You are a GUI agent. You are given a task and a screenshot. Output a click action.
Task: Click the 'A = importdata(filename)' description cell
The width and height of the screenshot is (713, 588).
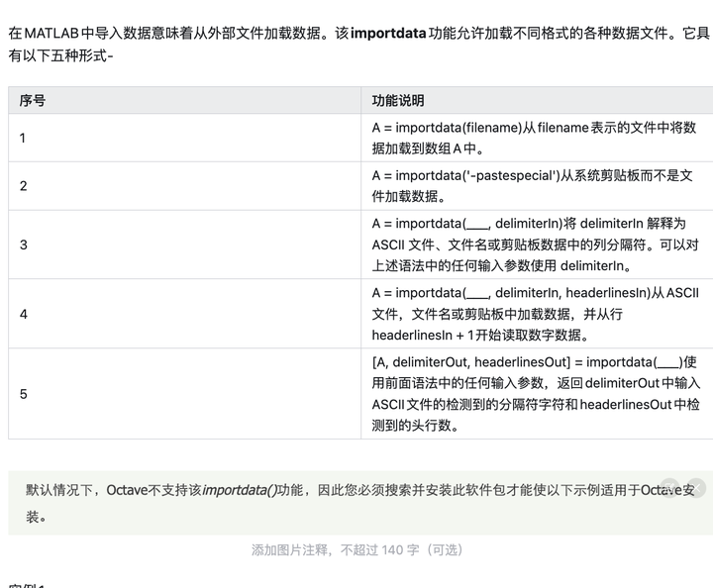tap(537, 138)
